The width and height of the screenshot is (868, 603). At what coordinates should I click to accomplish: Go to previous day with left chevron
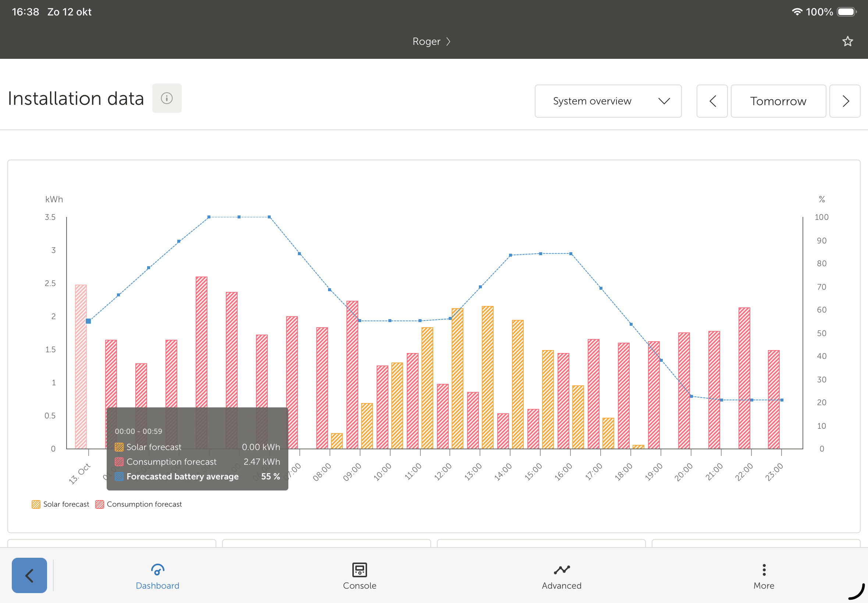coord(712,101)
